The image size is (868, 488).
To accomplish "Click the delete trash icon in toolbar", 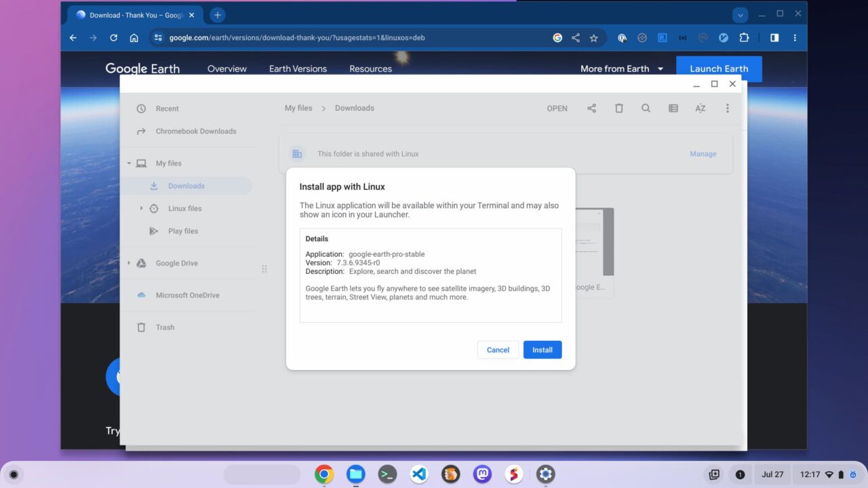I will [x=618, y=108].
